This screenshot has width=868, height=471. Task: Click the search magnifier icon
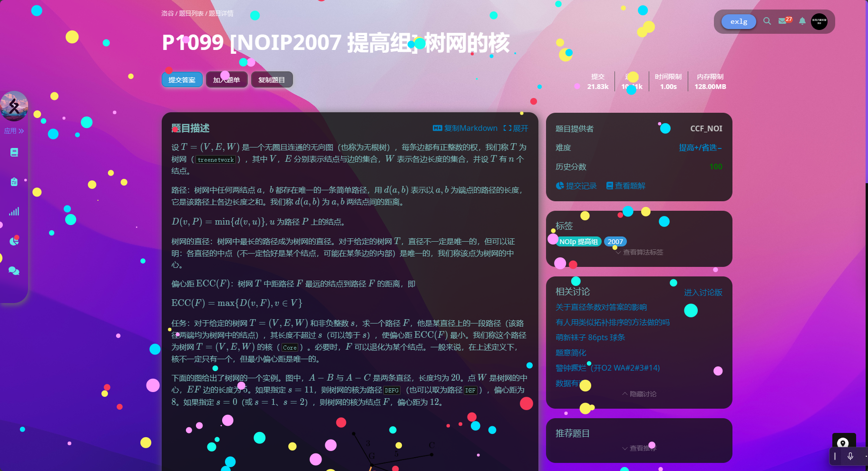click(x=767, y=21)
